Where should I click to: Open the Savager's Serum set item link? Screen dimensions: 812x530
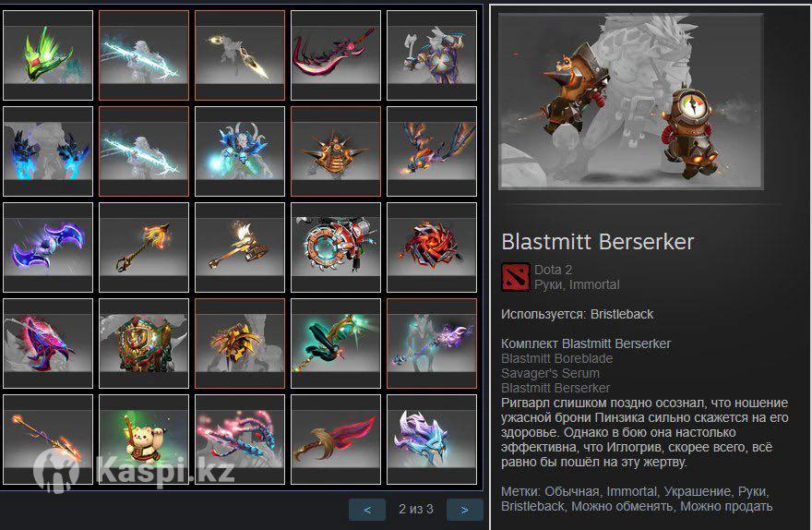(x=550, y=373)
